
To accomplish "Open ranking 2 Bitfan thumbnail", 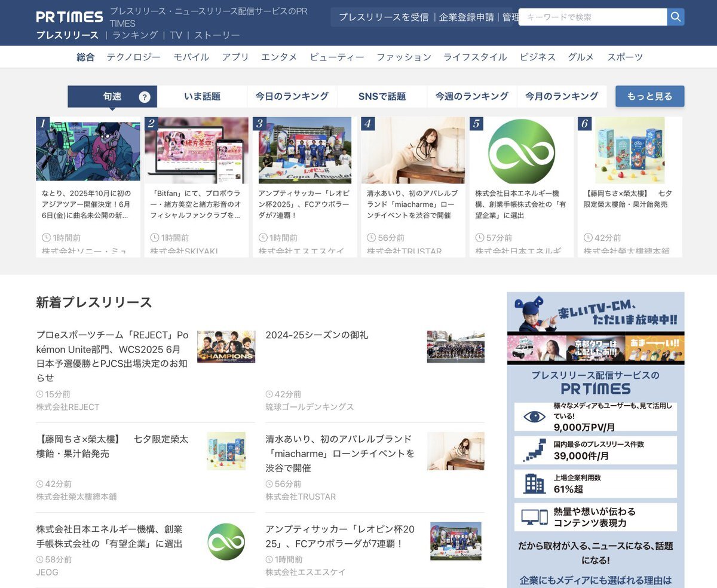I will point(197,150).
